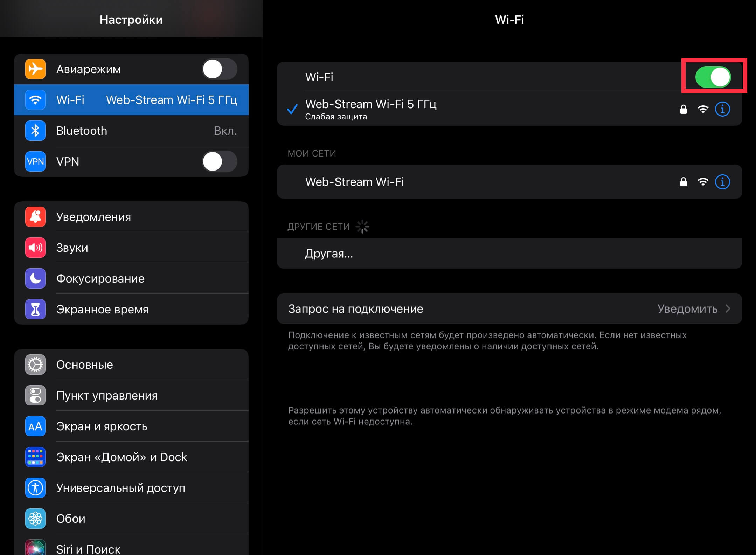Tap the Фокусирование moon icon

(35, 278)
